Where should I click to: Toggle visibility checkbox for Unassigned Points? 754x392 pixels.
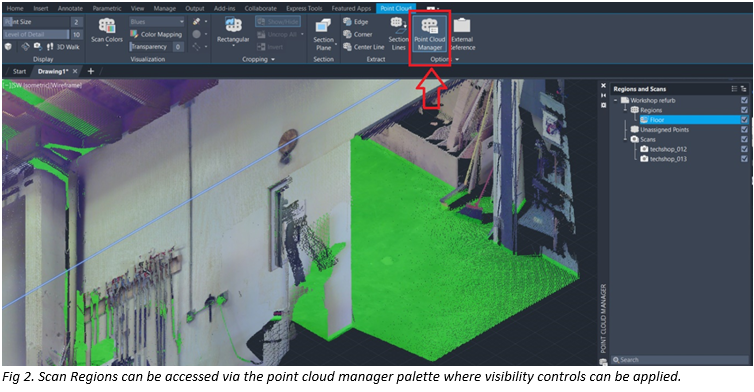pyautogui.click(x=744, y=129)
